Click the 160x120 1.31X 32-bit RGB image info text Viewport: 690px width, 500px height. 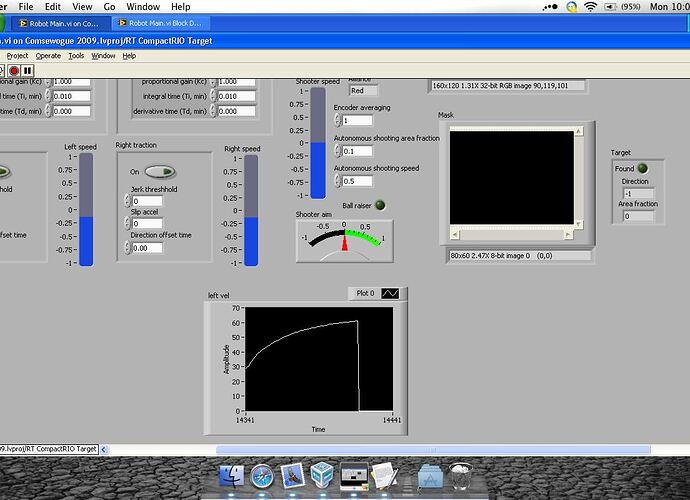pyautogui.click(x=500, y=85)
